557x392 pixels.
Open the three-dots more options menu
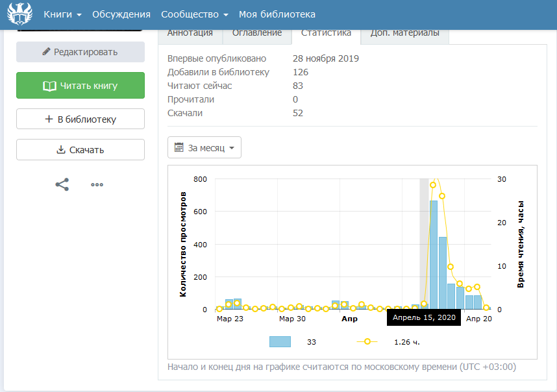(97, 184)
